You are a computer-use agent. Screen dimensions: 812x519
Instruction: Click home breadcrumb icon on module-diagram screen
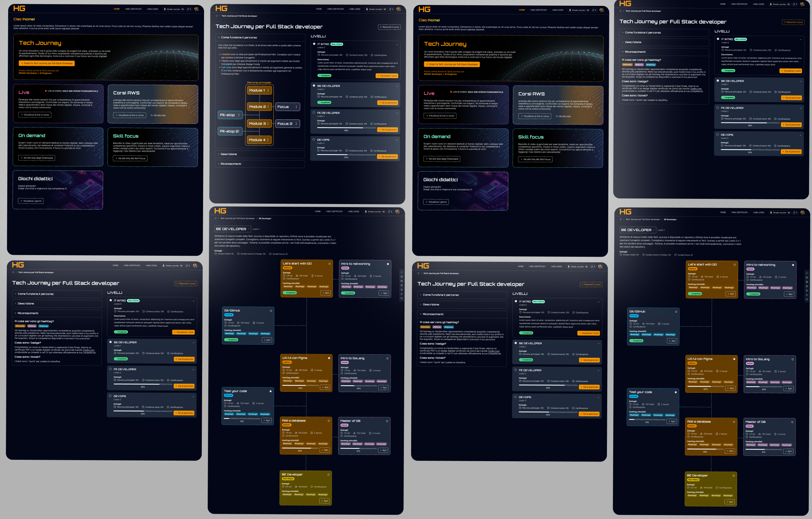216,16
